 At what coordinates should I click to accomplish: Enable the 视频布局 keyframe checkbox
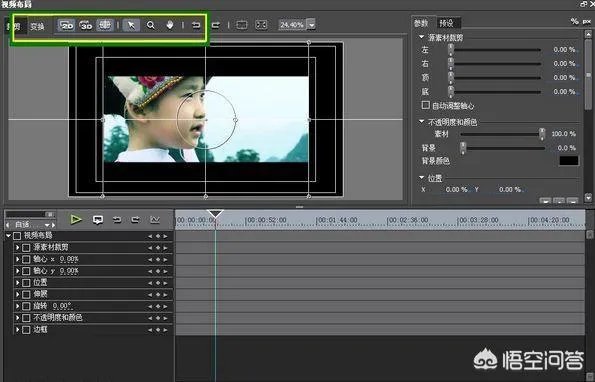coord(17,236)
